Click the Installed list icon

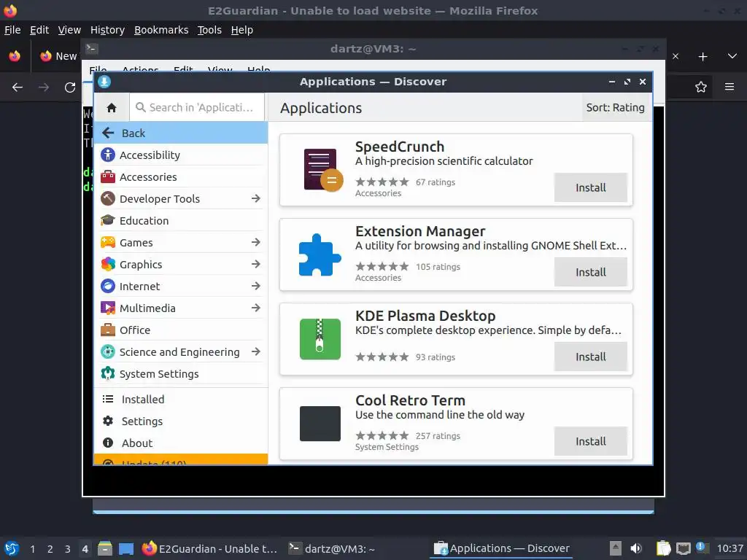point(108,399)
